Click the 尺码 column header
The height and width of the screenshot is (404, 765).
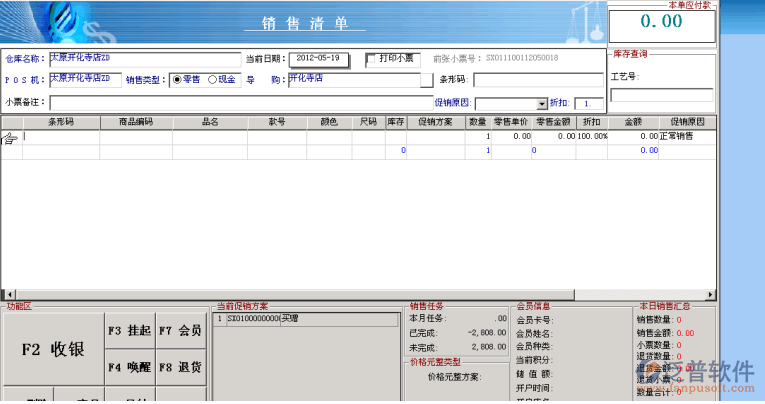coord(368,122)
